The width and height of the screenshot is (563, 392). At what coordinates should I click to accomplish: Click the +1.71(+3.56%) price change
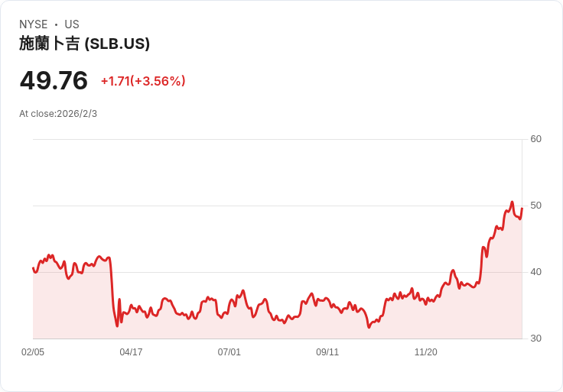click(x=143, y=81)
